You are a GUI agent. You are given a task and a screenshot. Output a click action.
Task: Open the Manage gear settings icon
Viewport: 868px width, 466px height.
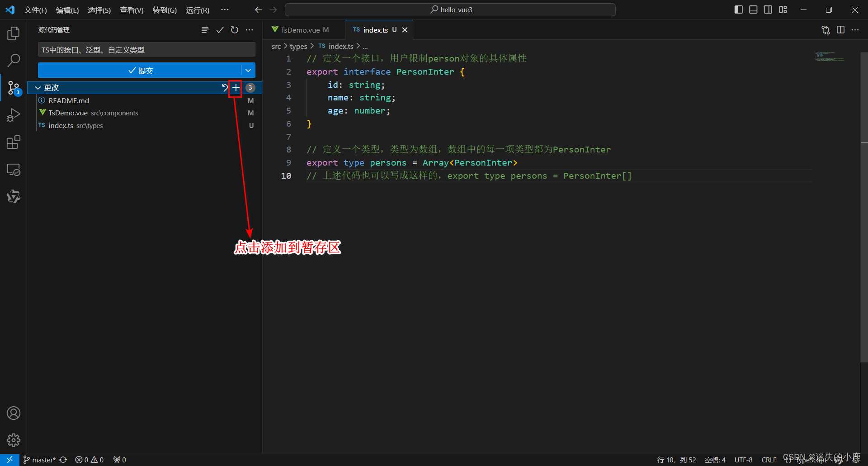14,440
